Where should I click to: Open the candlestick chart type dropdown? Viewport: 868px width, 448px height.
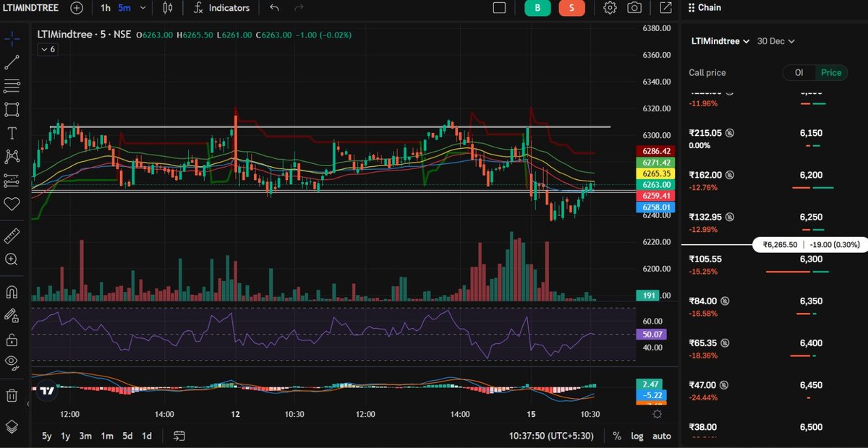click(x=169, y=8)
